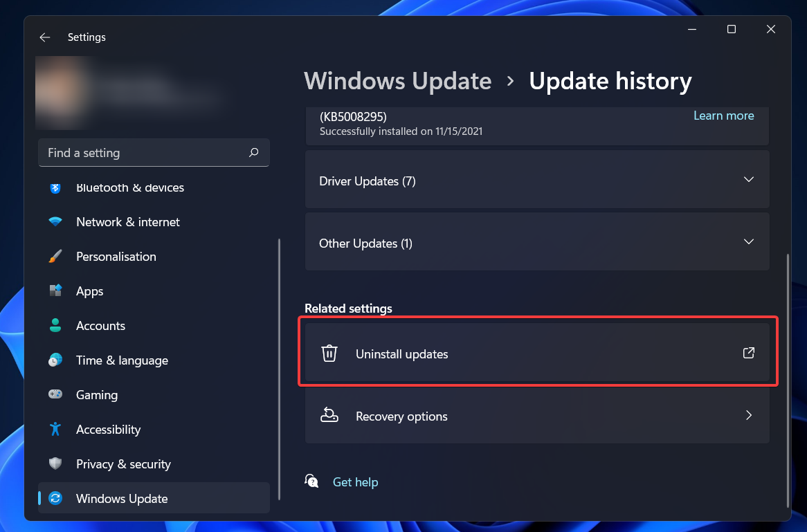807x532 pixels.
Task: Go to the Apps settings page
Action: pyautogui.click(x=154, y=291)
